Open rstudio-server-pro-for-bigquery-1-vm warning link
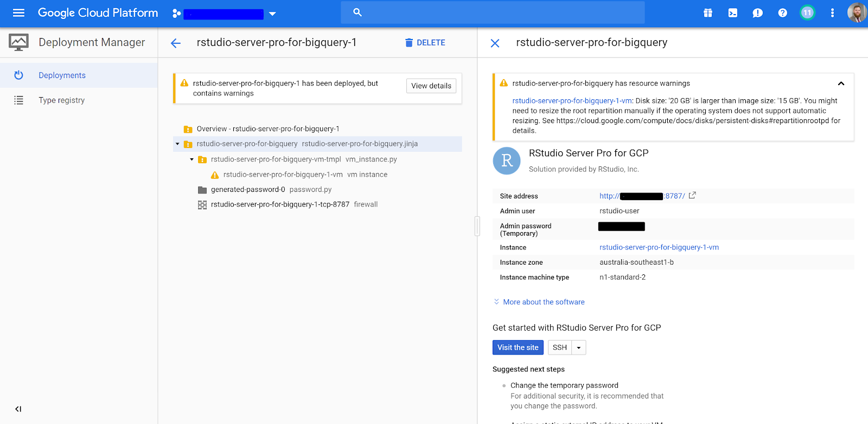868x424 pixels. click(x=572, y=101)
